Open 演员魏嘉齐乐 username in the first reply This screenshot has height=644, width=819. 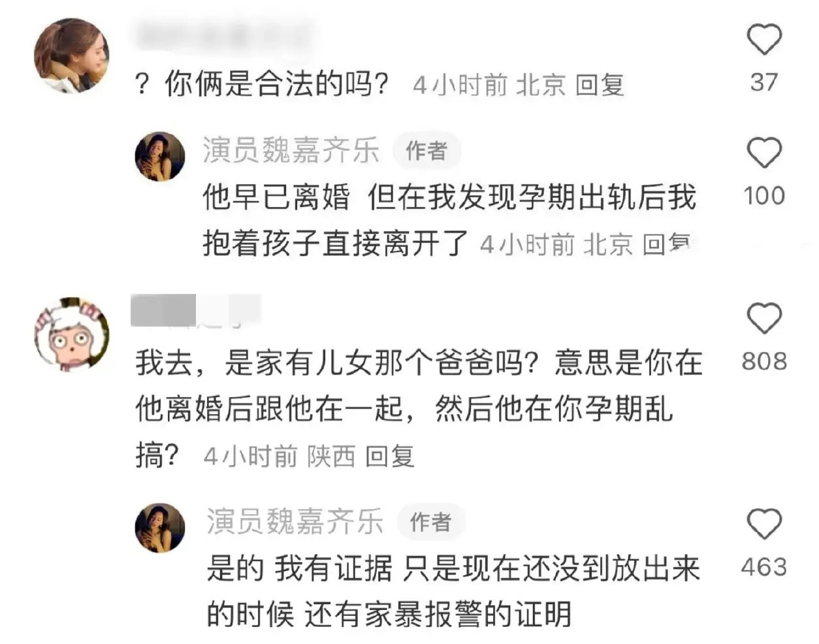(291, 150)
